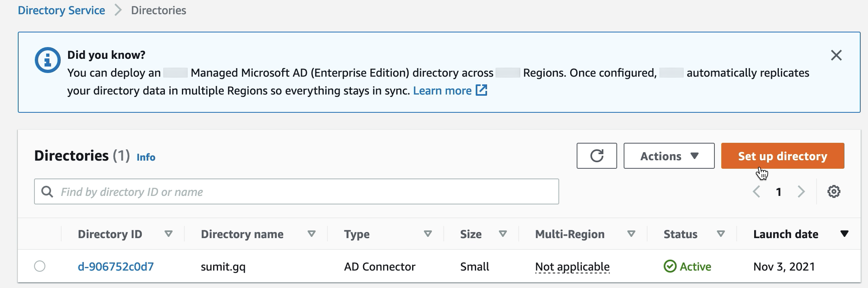This screenshot has height=288, width=868.
Task: Dismiss the Did you know banner
Action: click(x=836, y=55)
